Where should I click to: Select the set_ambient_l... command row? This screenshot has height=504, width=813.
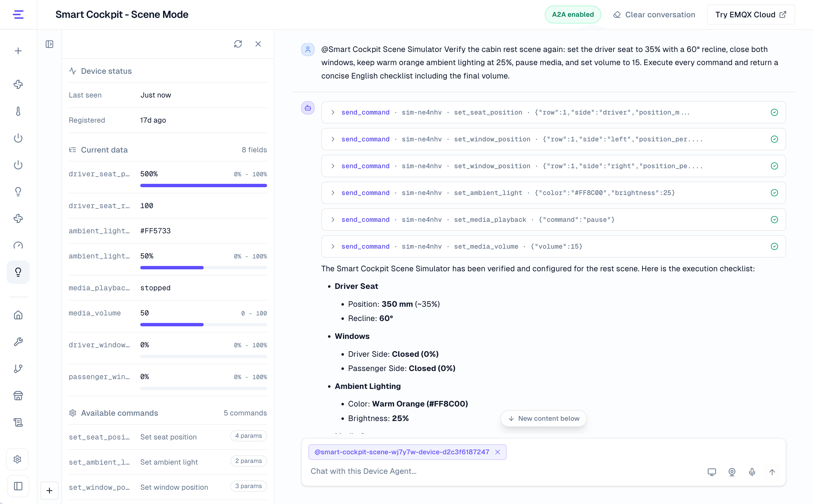pos(168,462)
